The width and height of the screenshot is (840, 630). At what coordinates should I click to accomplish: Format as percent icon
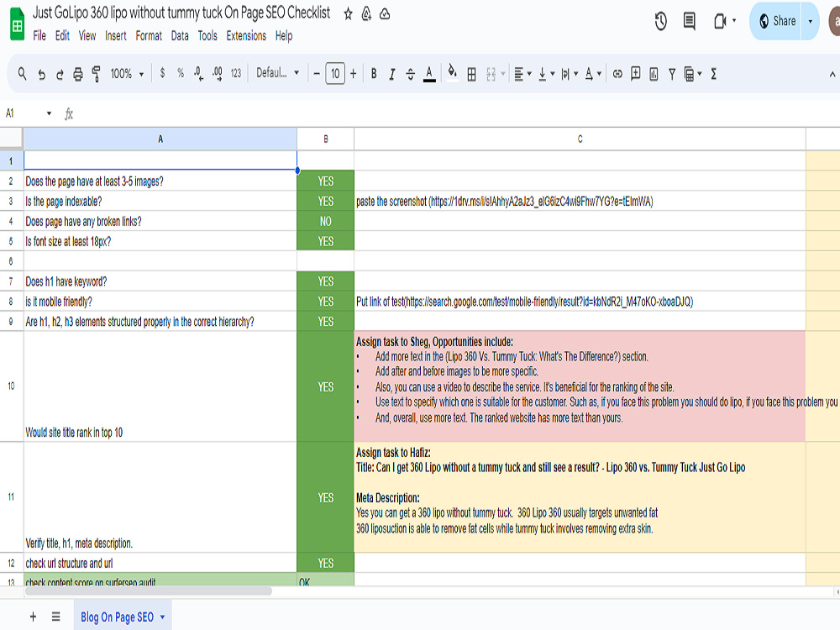(x=181, y=73)
